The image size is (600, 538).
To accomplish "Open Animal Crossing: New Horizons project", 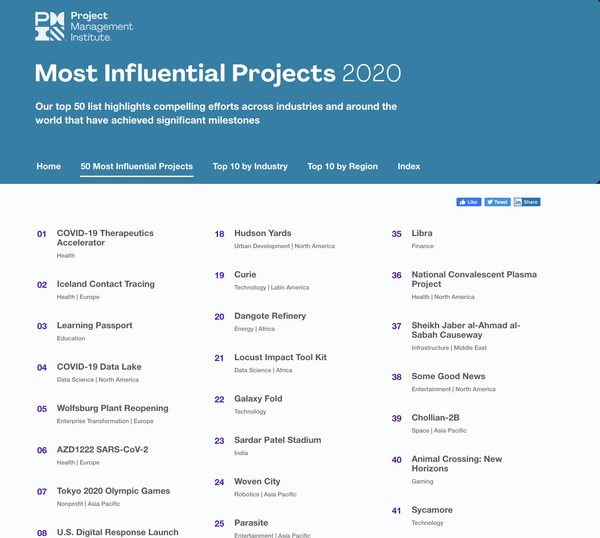I will click(x=457, y=464).
